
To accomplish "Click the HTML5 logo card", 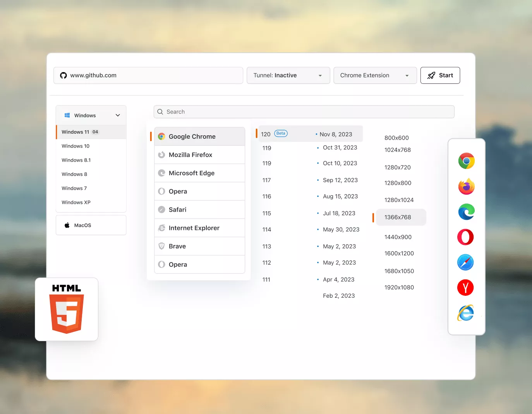I will point(67,309).
